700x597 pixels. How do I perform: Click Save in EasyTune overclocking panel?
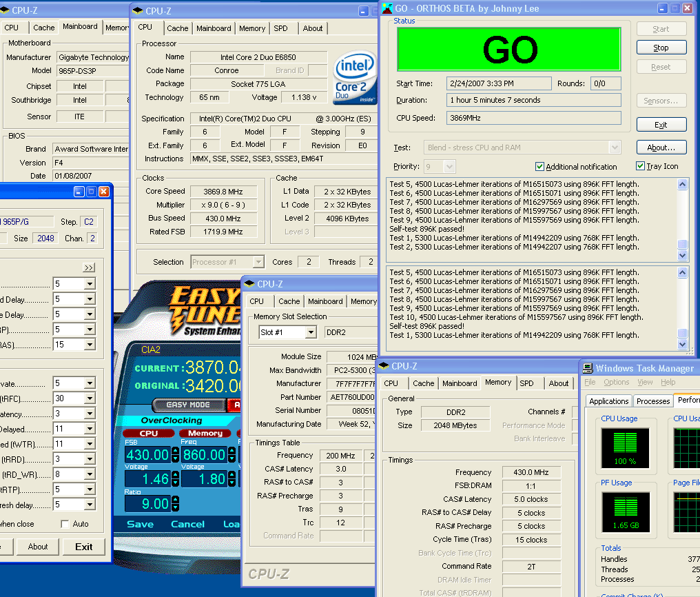click(x=140, y=524)
